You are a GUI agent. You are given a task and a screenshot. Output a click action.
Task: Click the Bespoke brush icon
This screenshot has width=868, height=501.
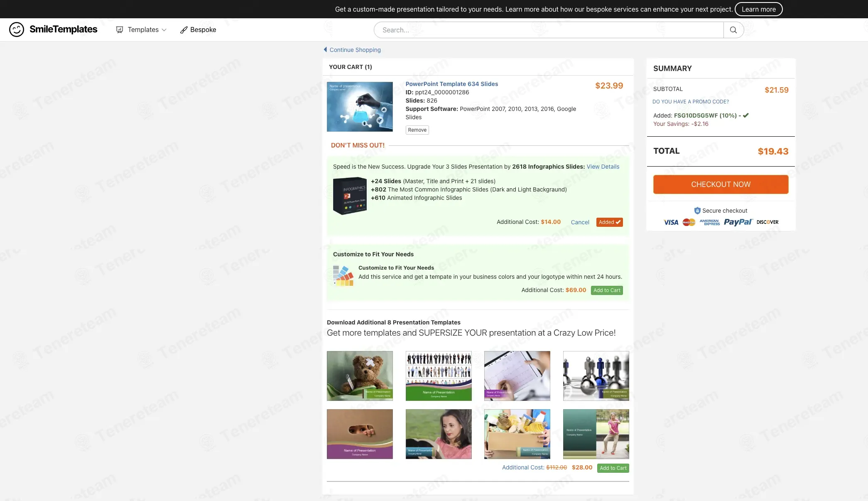[184, 30]
